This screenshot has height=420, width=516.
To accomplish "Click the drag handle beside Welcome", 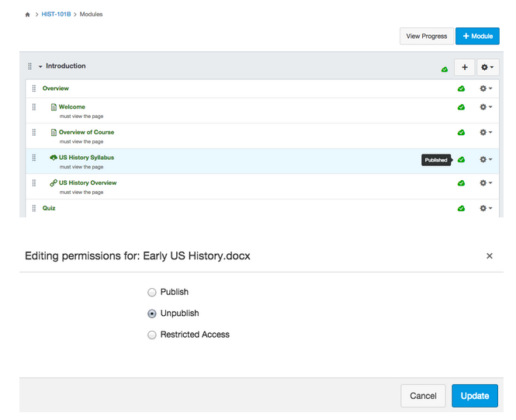I will coord(34,107).
